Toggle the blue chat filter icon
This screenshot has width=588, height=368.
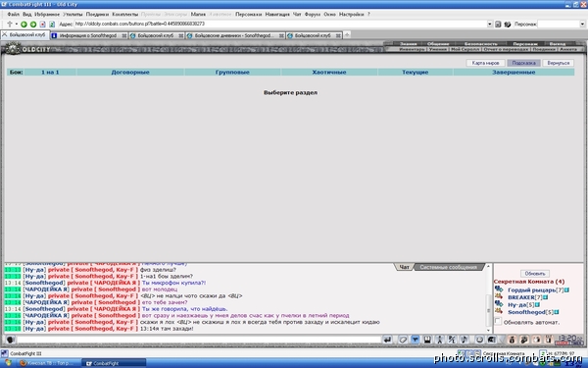tap(416, 340)
